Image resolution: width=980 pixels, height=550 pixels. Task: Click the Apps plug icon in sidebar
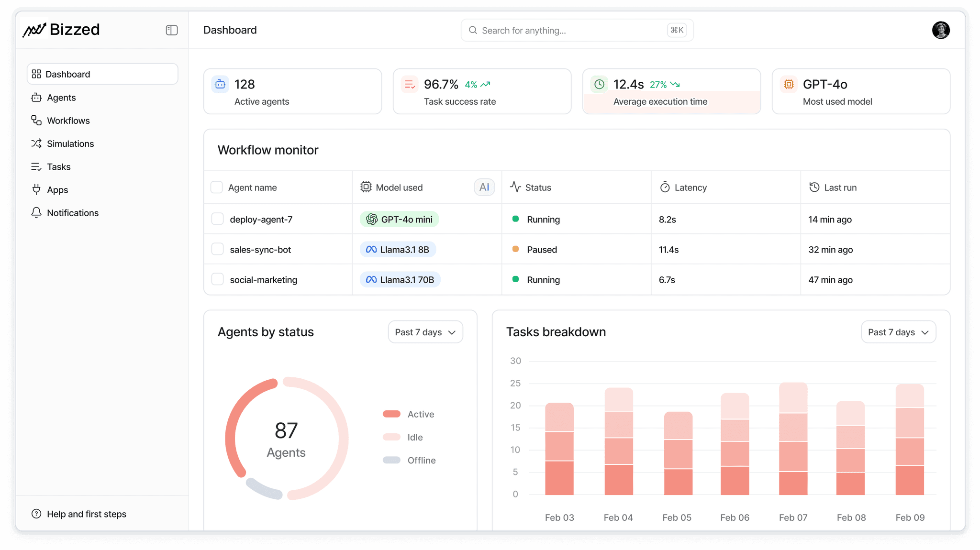(x=36, y=190)
